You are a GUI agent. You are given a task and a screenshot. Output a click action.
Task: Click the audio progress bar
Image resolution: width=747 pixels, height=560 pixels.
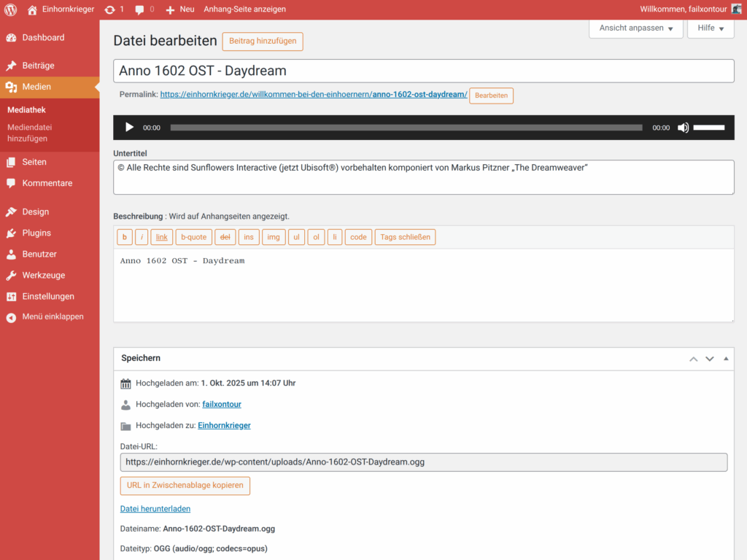(x=406, y=128)
